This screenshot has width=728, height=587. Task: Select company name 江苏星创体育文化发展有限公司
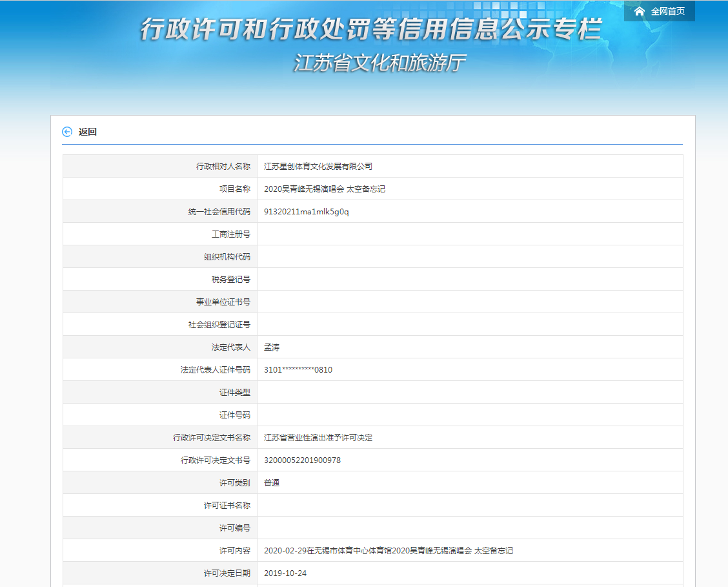pos(318,167)
